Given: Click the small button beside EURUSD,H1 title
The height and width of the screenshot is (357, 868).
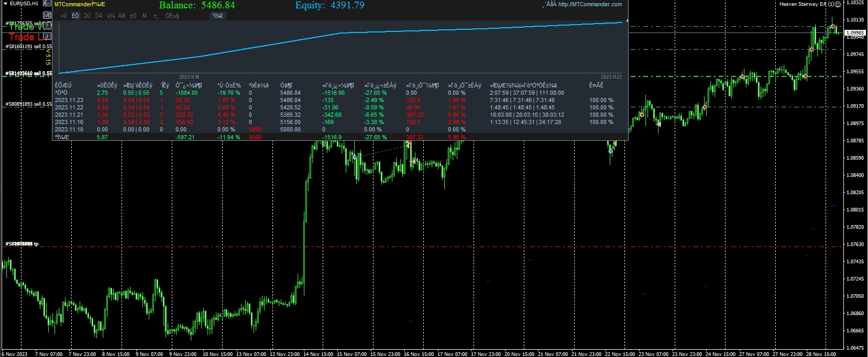Looking at the screenshot, I should coord(47,4).
